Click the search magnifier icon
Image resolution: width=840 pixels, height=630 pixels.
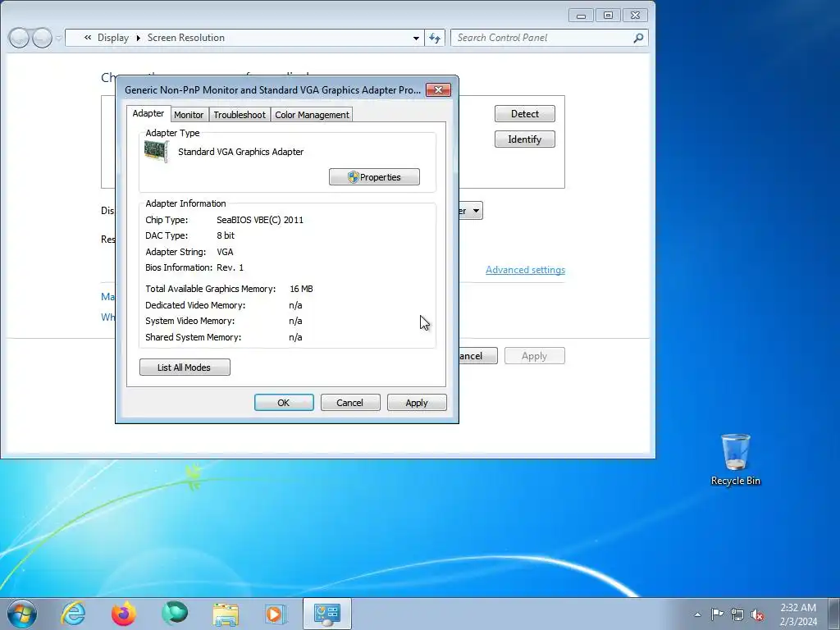pyautogui.click(x=638, y=38)
